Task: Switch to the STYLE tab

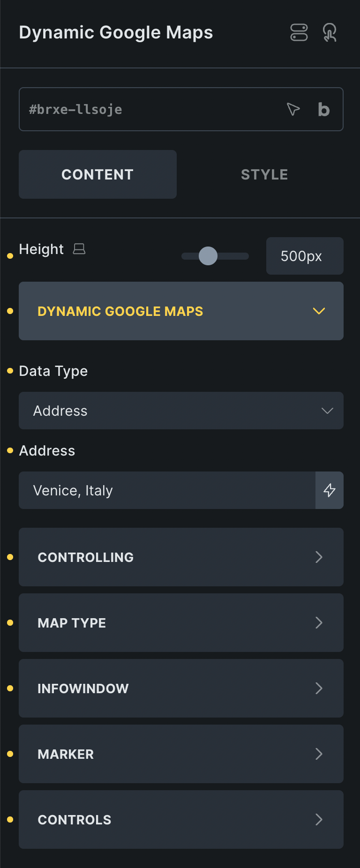Action: (x=264, y=174)
